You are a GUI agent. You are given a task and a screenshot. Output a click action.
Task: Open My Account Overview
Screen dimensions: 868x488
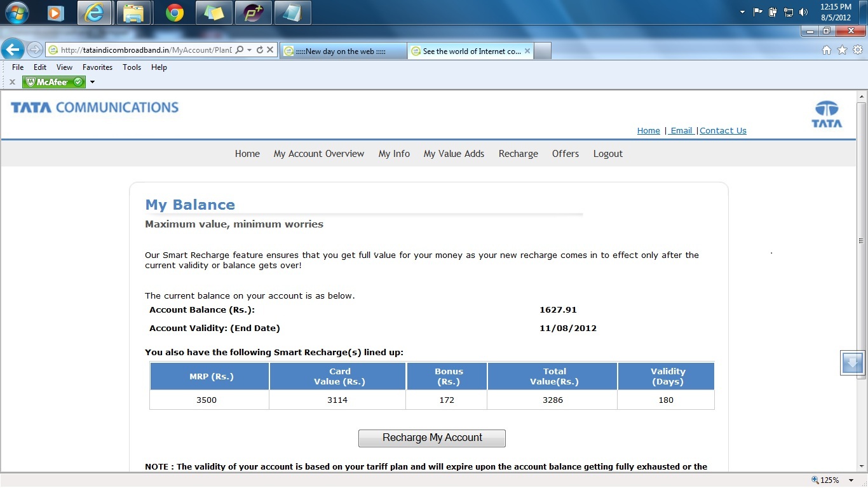click(x=319, y=154)
